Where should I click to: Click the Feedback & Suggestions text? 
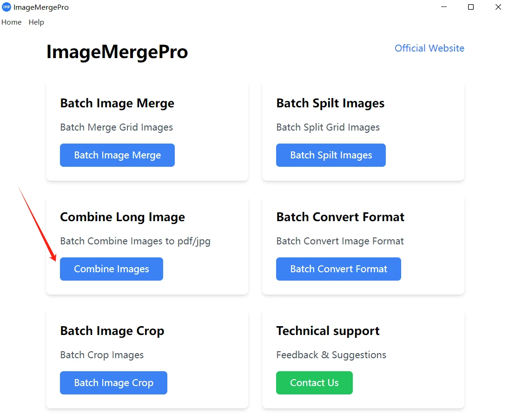tap(331, 355)
